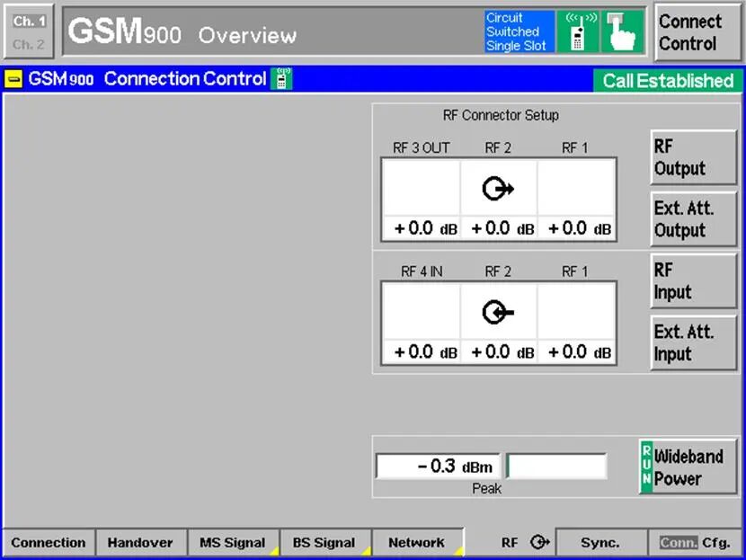The height and width of the screenshot is (560, 746).
Task: Click the hand pressing button icon in header
Action: 622,31
